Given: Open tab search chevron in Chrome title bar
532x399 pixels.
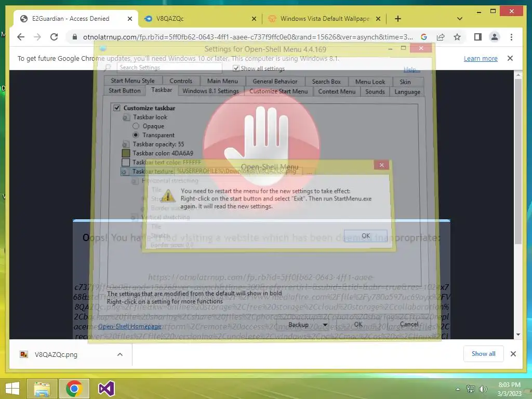Looking at the screenshot, I should pos(459,19).
